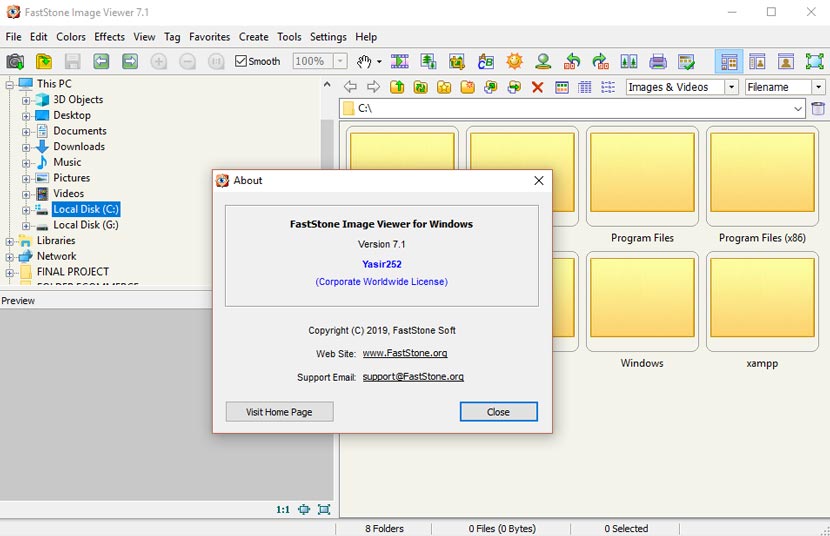Open Compare Selected Images icon
Screen dimensions: 830x536
click(x=629, y=61)
